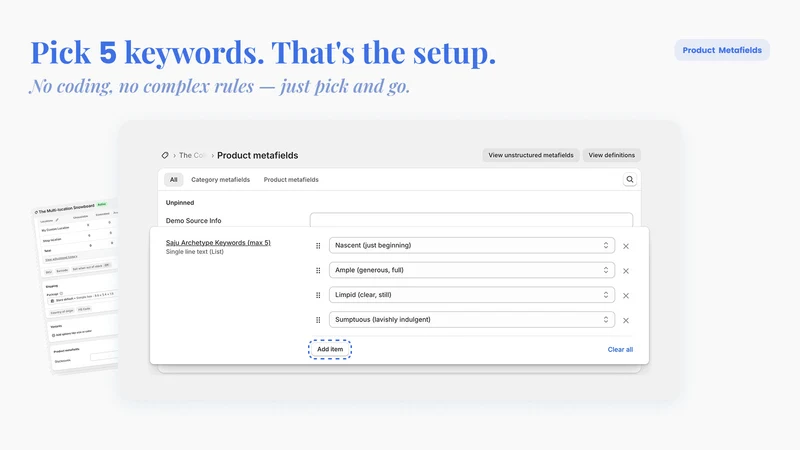Click 'Single line text (List)' label

(194, 252)
